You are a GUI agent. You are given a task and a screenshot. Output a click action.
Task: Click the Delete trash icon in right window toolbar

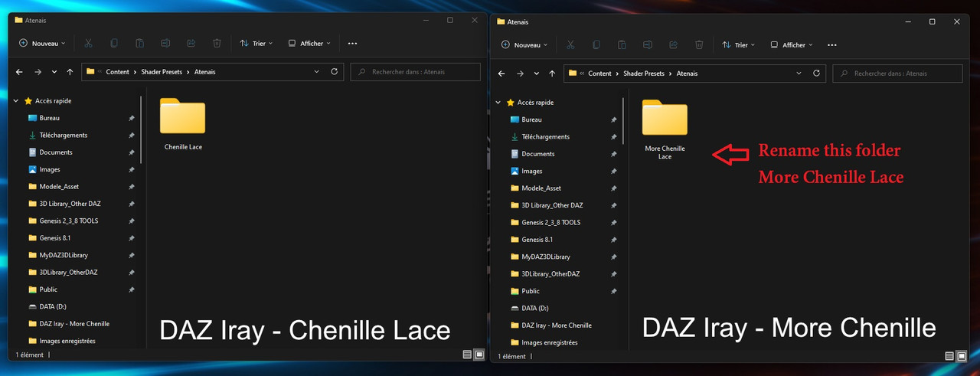[x=699, y=45]
